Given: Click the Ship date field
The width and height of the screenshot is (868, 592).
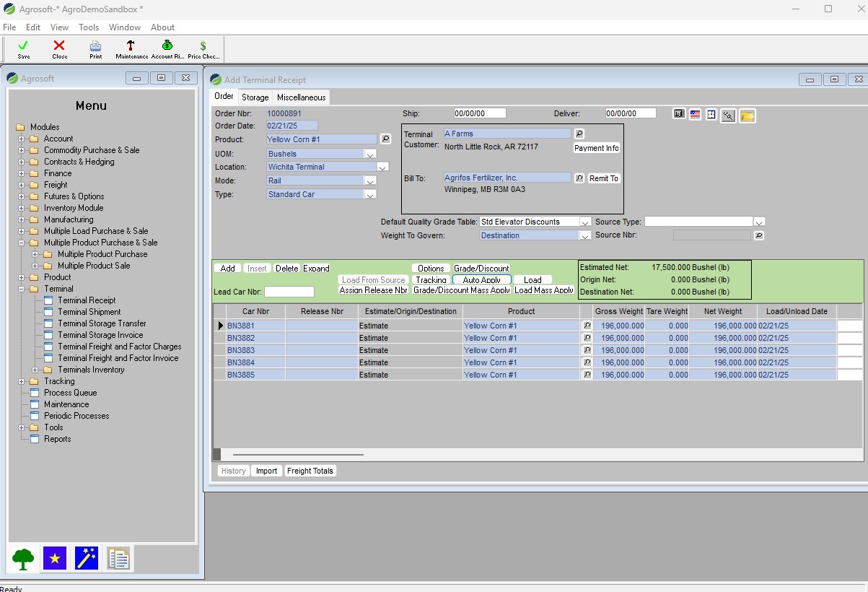Looking at the screenshot, I should (480, 113).
